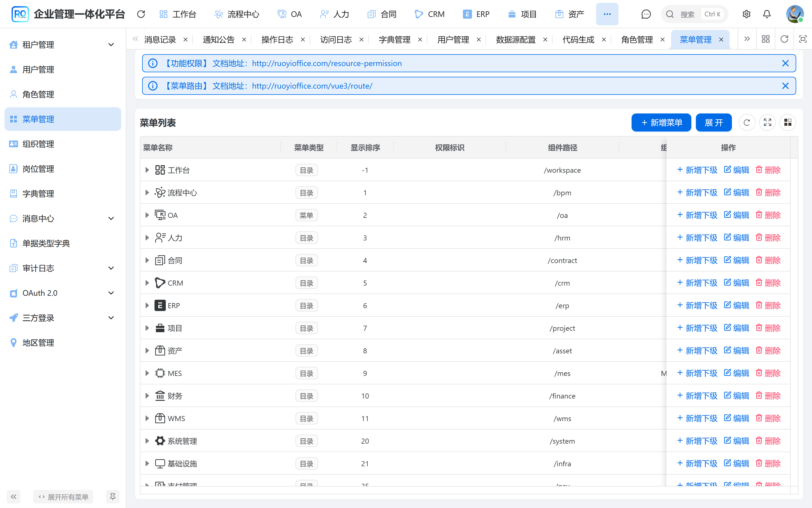Close the 菜单路由 info banner

coord(785,86)
